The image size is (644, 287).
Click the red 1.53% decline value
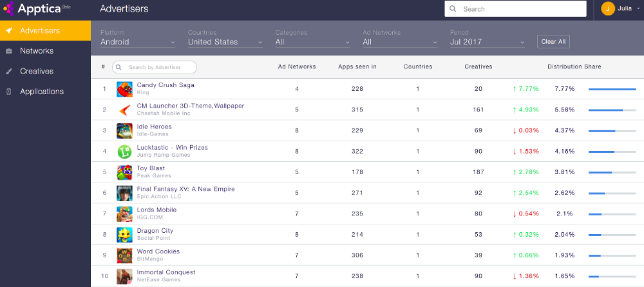coord(526,152)
